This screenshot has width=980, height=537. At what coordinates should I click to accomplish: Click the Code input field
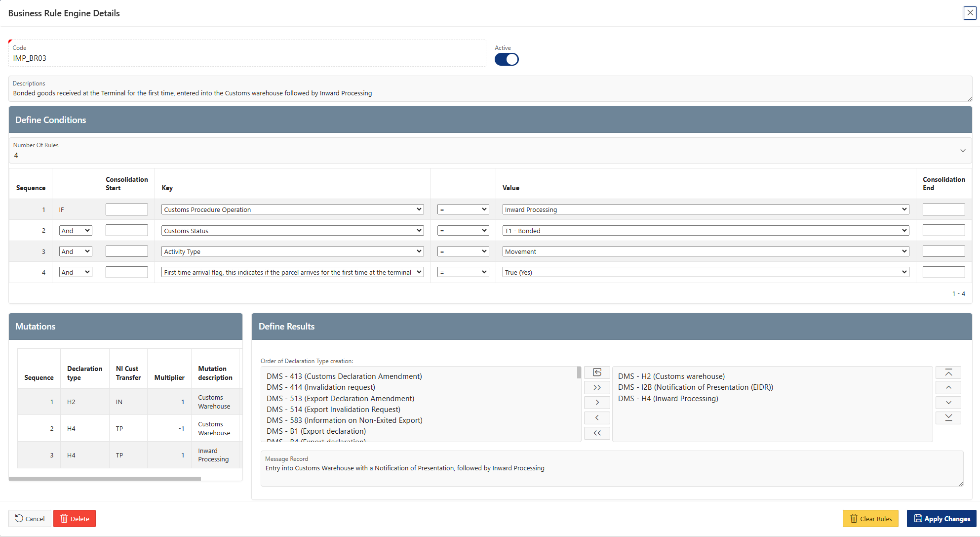pos(247,53)
